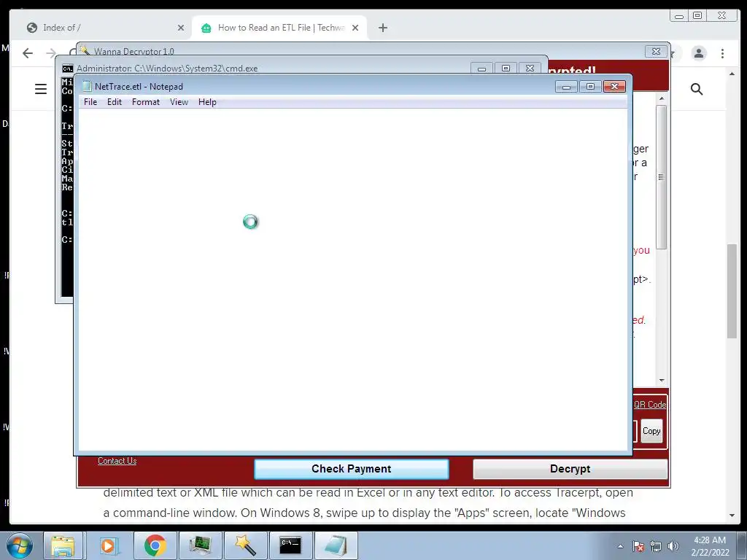Click the QR Code link

650,404
